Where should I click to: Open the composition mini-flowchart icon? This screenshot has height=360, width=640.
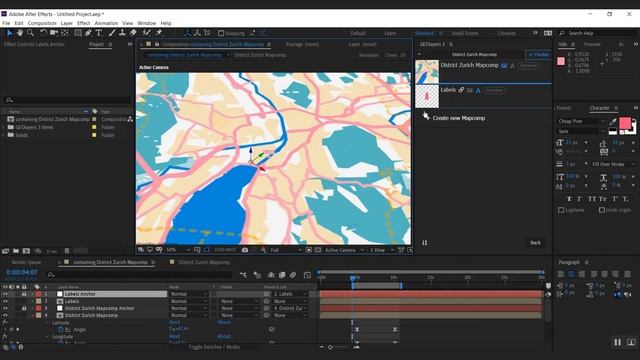pyautogui.click(x=243, y=275)
